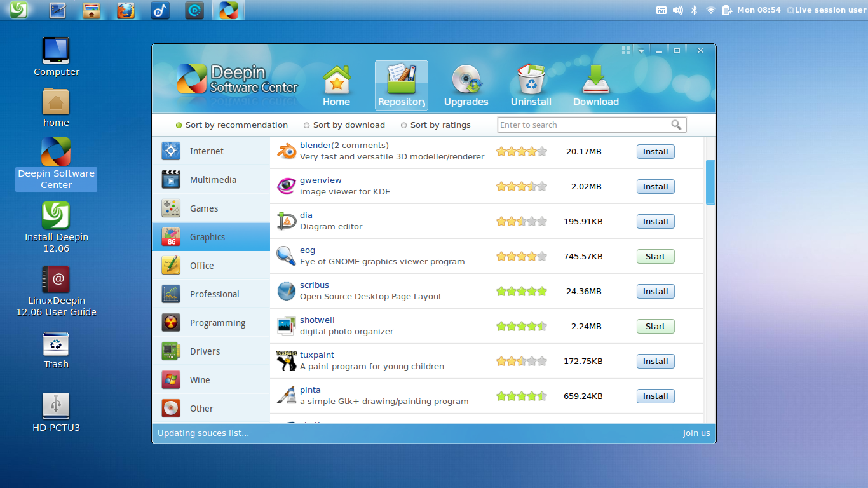Image resolution: width=868 pixels, height=488 pixels.
Task: Select Sort by recommendation
Action: [231, 125]
